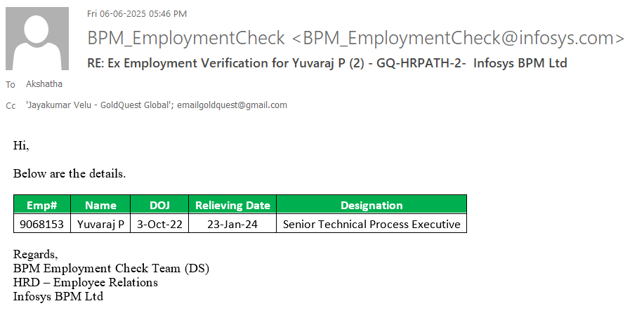Click 'HRD – Employee Relations' signature line
The height and width of the screenshot is (313, 644).
click(86, 282)
